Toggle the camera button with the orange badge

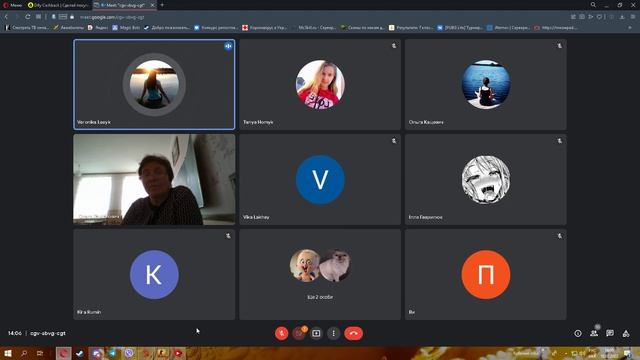pos(299,333)
